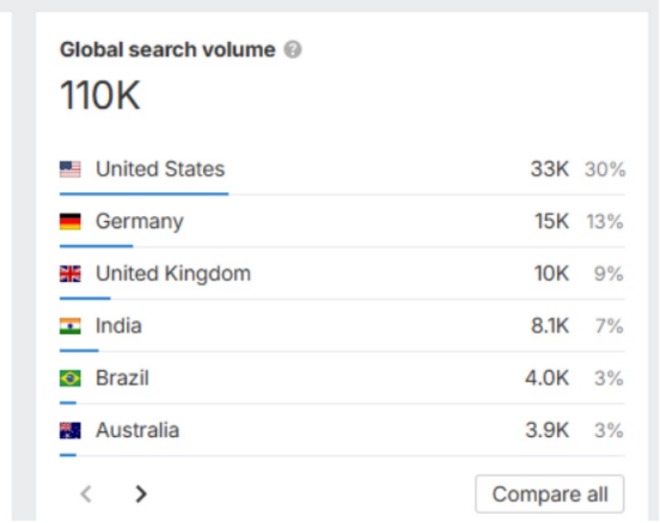This screenshot has height=523, width=660.
Task: Click the Germany blue volume bar
Action: tap(96, 246)
